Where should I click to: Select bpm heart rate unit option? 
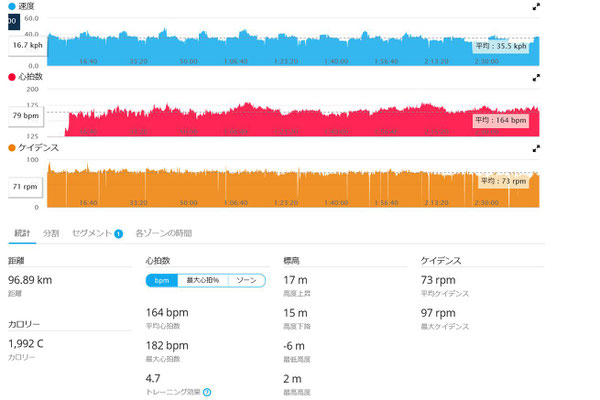[162, 281]
